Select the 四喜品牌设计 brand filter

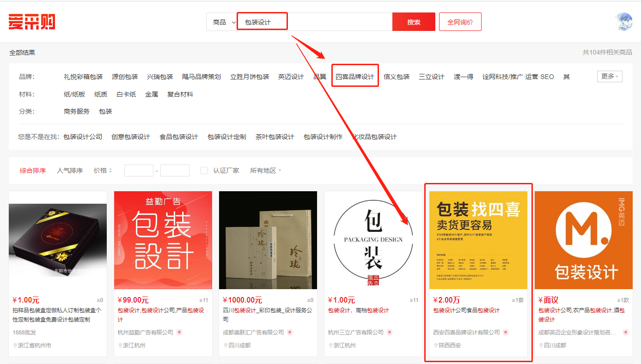(x=355, y=77)
